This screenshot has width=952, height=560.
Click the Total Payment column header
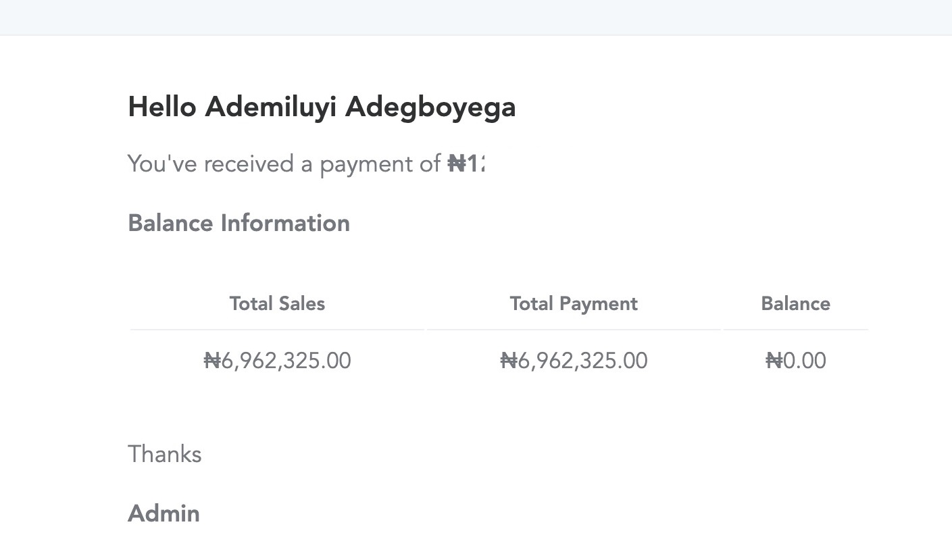click(x=574, y=304)
